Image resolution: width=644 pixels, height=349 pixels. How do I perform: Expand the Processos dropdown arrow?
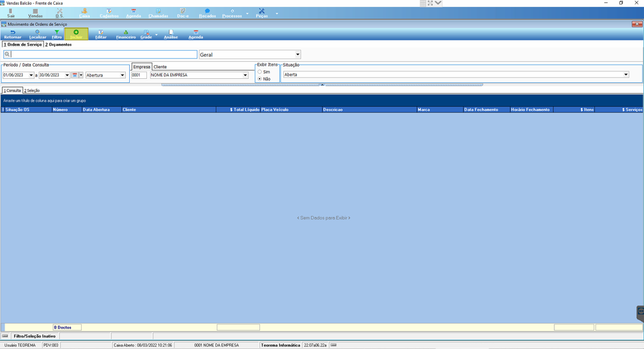247,14
